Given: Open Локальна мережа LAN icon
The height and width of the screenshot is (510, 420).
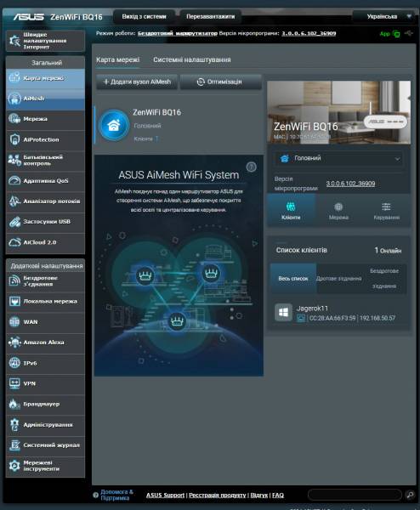Looking at the screenshot, I should point(14,301).
